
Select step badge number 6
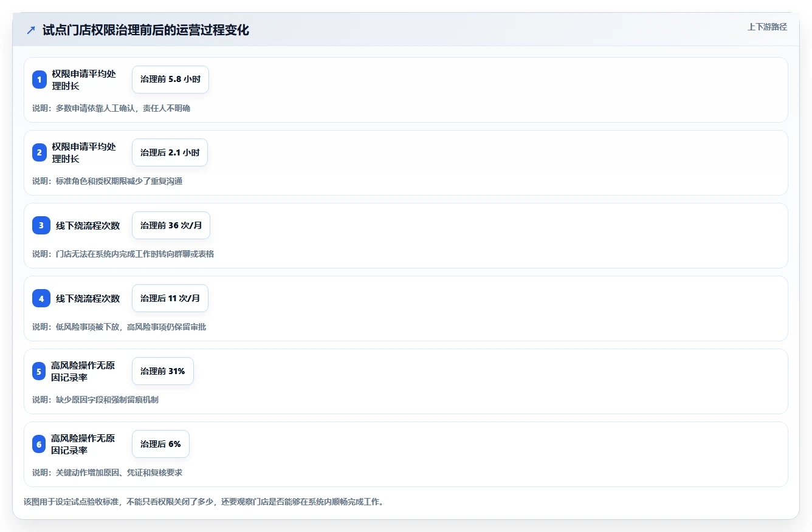coord(39,444)
